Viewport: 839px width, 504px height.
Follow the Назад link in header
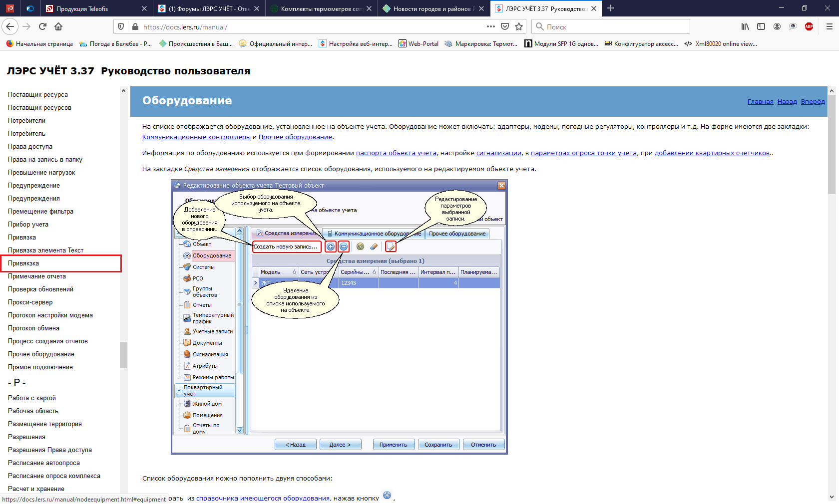tap(787, 101)
